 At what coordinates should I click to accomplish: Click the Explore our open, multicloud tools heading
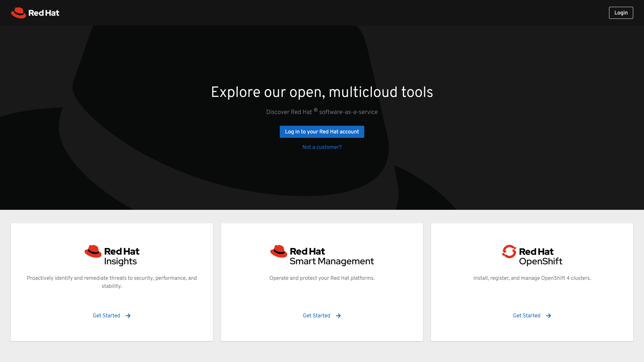point(322,92)
